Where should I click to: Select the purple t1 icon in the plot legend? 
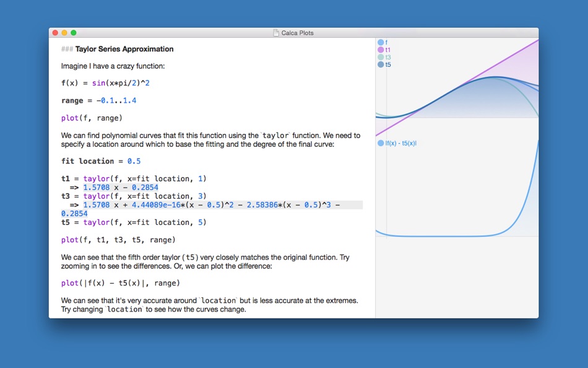tap(380, 50)
